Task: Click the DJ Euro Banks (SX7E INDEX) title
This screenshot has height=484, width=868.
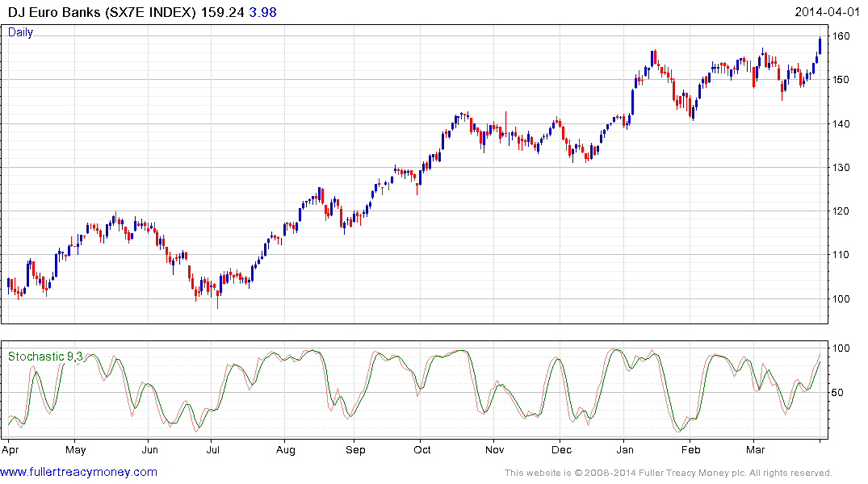Action: (x=102, y=12)
